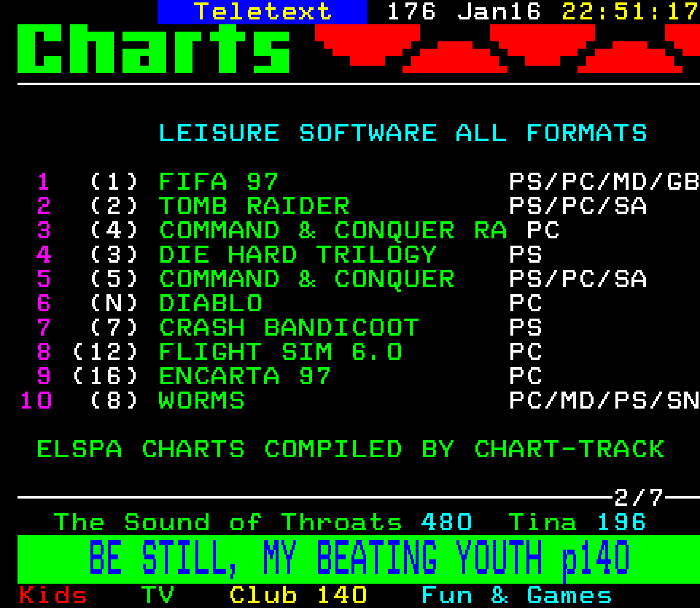
Task: Click PC/MD/PS/SN formats for Worms
Action: pos(604,401)
